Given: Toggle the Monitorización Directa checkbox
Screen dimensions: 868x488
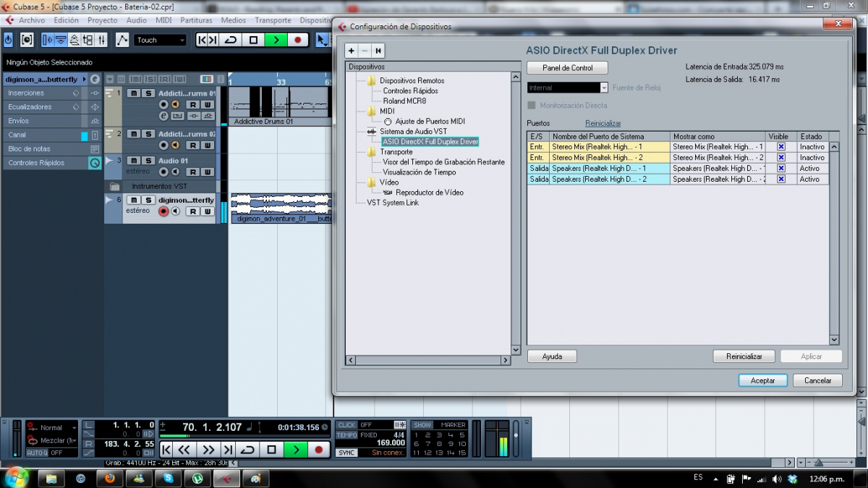Looking at the screenshot, I should pos(532,106).
